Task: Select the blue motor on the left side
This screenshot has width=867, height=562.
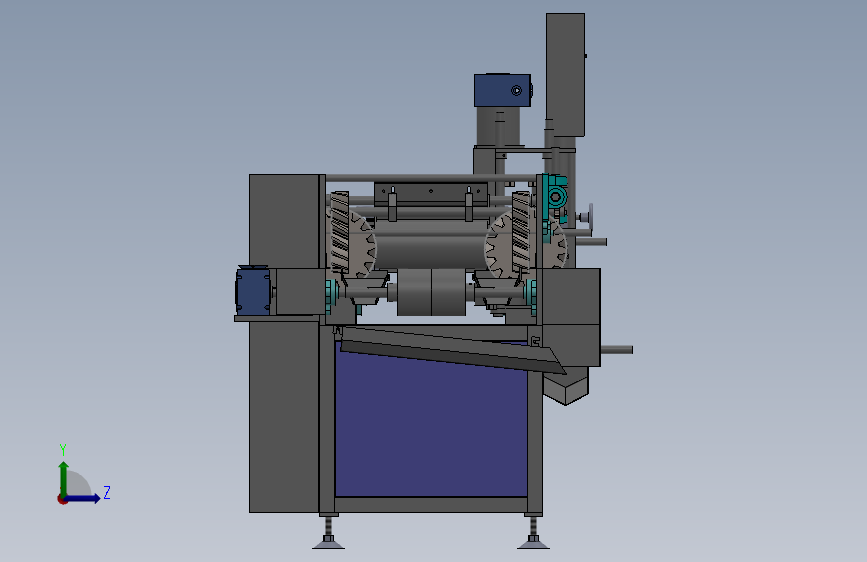Action: [x=253, y=291]
